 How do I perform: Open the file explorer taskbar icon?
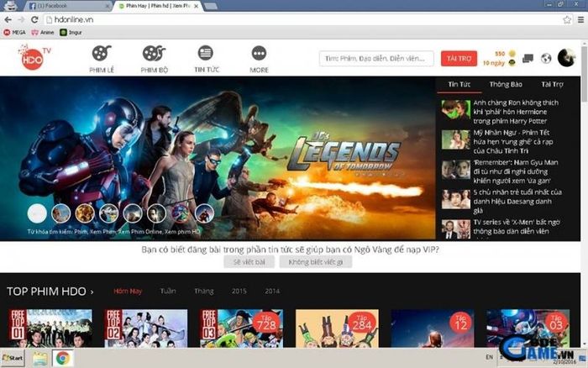click(x=39, y=359)
